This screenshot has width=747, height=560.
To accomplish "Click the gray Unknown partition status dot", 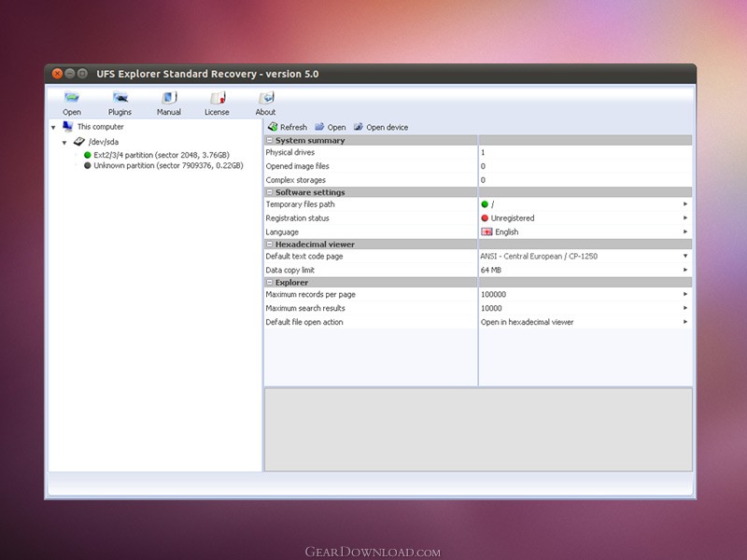I will tap(87, 166).
